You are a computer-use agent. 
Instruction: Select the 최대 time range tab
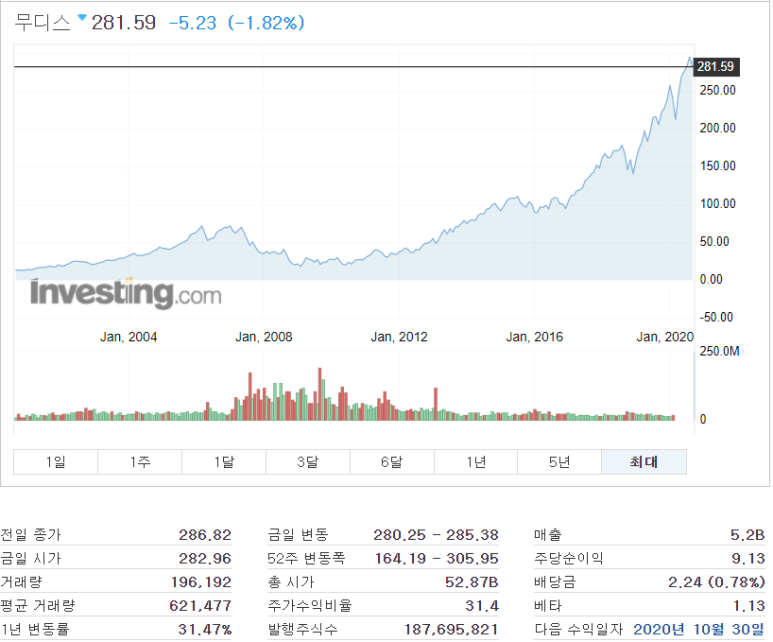[x=644, y=462]
